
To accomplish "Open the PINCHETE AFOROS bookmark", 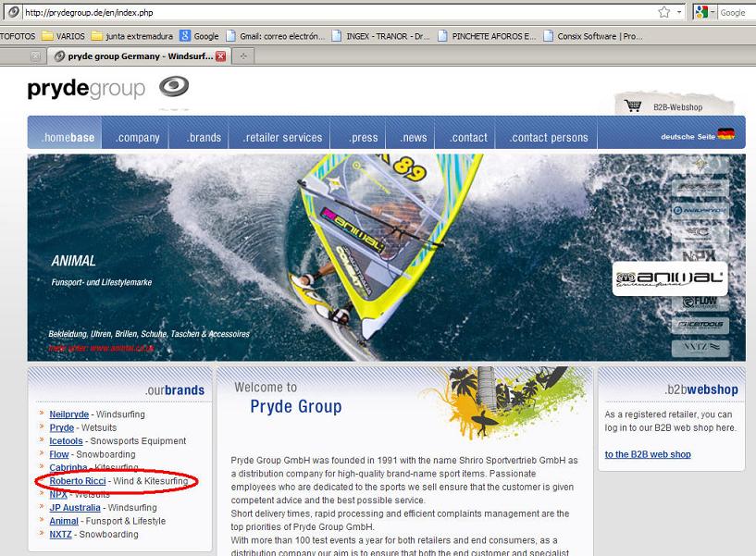I will (487, 36).
